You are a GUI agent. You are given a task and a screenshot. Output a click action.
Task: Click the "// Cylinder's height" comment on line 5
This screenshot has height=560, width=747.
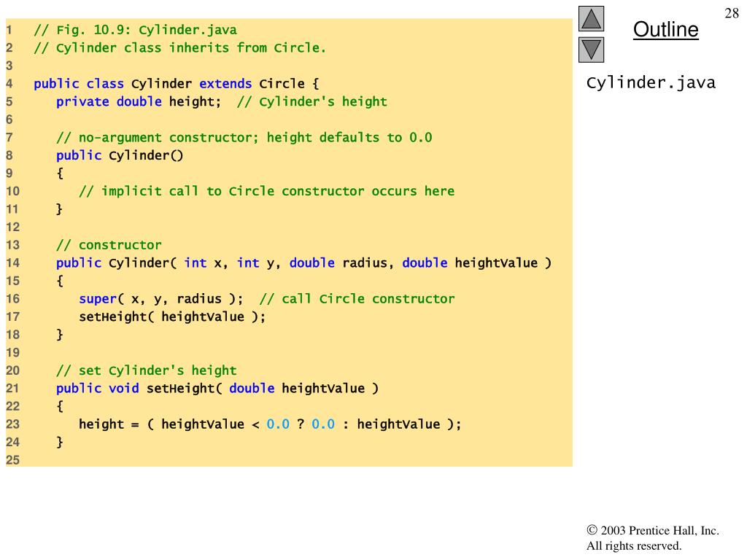click(312, 102)
